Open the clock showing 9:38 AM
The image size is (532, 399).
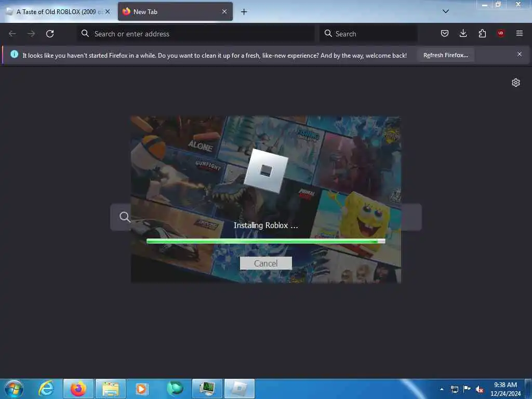click(x=505, y=389)
